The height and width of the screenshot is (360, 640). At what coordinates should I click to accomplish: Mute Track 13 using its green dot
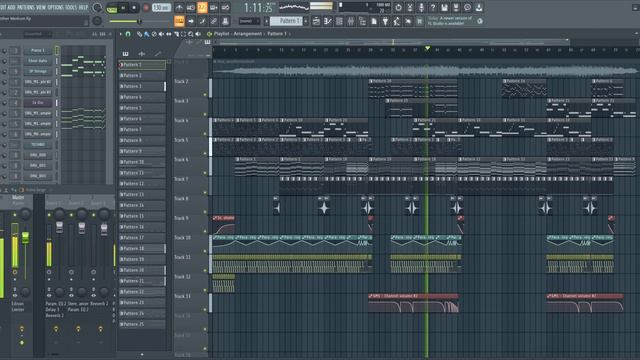205,309
